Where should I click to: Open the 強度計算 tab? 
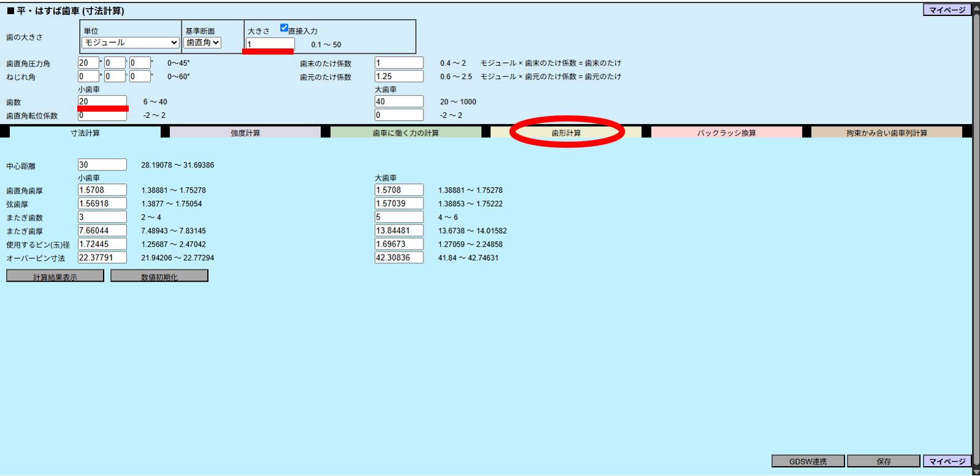(x=245, y=132)
